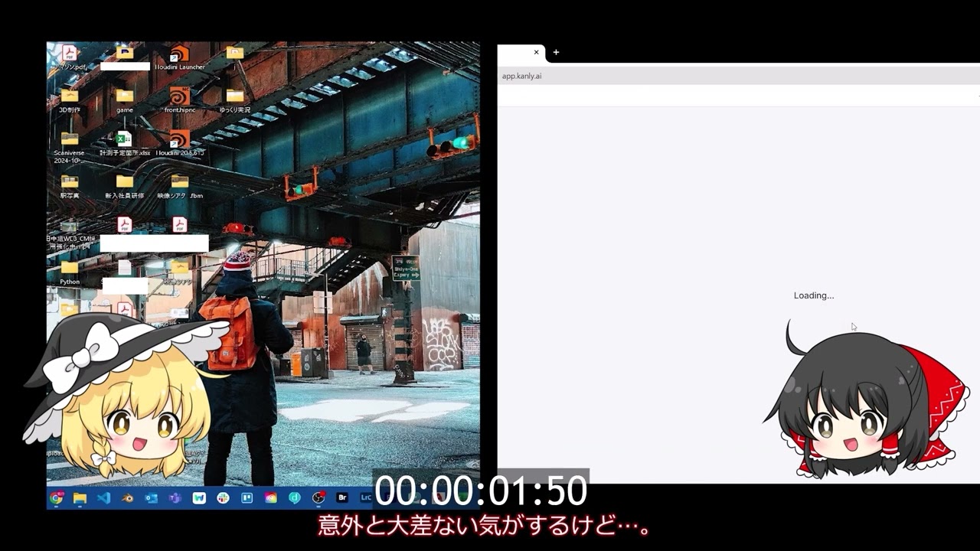
Task: Open the Houdini 20.5.613 desktop shortcut
Action: 180,143
